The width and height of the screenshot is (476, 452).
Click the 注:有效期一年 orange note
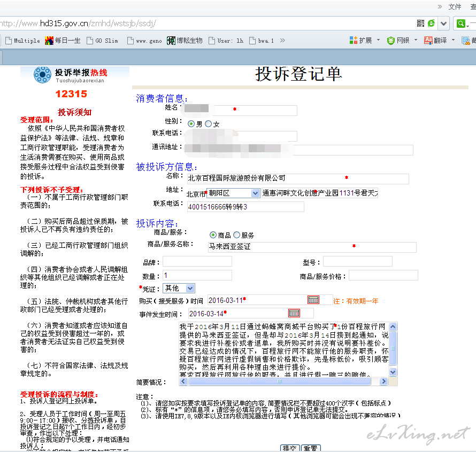[356, 301]
